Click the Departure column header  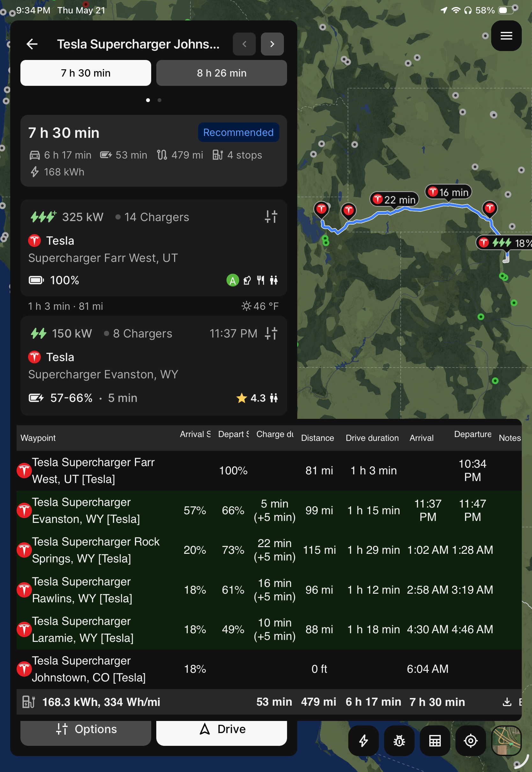point(473,434)
